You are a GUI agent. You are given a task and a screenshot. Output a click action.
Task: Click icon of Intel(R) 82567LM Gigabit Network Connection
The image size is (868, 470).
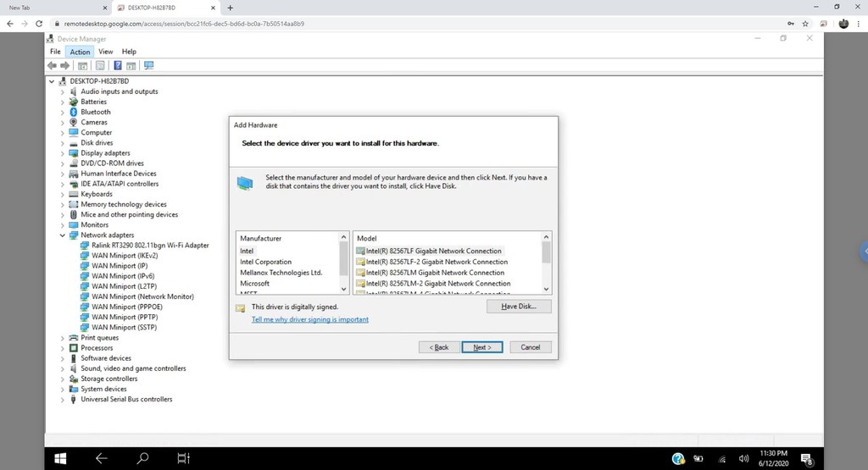(x=360, y=273)
